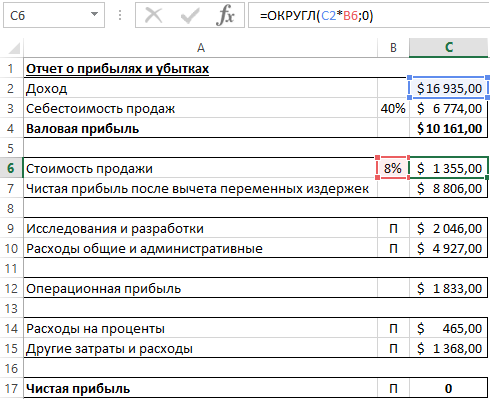Click the Select All corner triangle
The height and width of the screenshot is (399, 490).
pos(14,48)
